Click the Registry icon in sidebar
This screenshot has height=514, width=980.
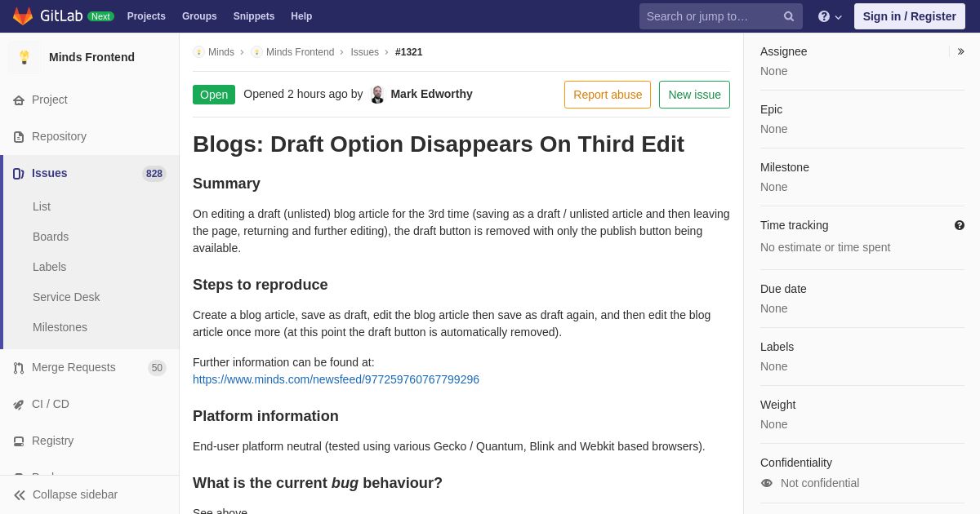point(19,441)
